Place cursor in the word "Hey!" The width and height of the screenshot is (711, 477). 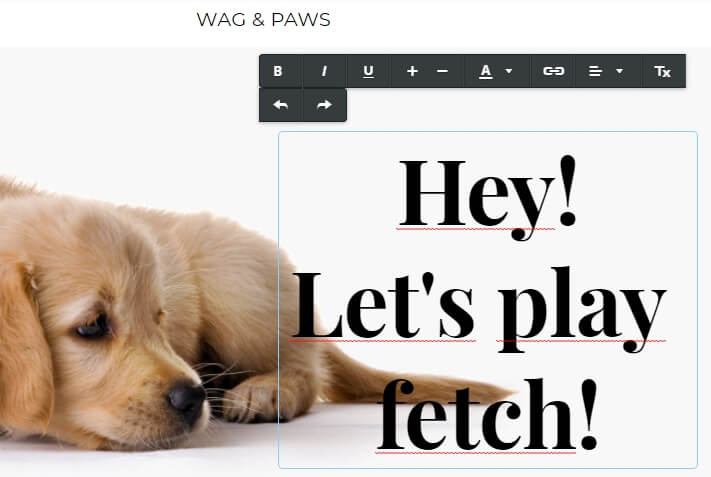[487, 193]
